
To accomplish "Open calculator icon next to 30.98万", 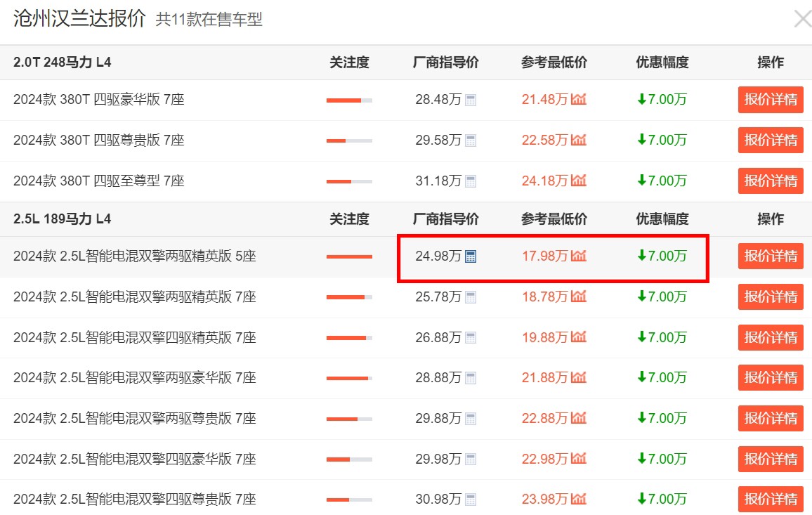I will click(x=470, y=500).
